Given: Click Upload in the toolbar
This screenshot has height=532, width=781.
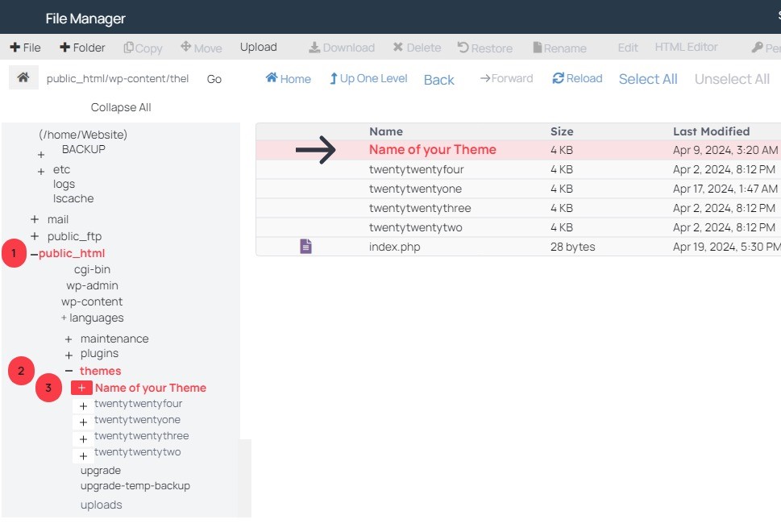Looking at the screenshot, I should coord(258,48).
